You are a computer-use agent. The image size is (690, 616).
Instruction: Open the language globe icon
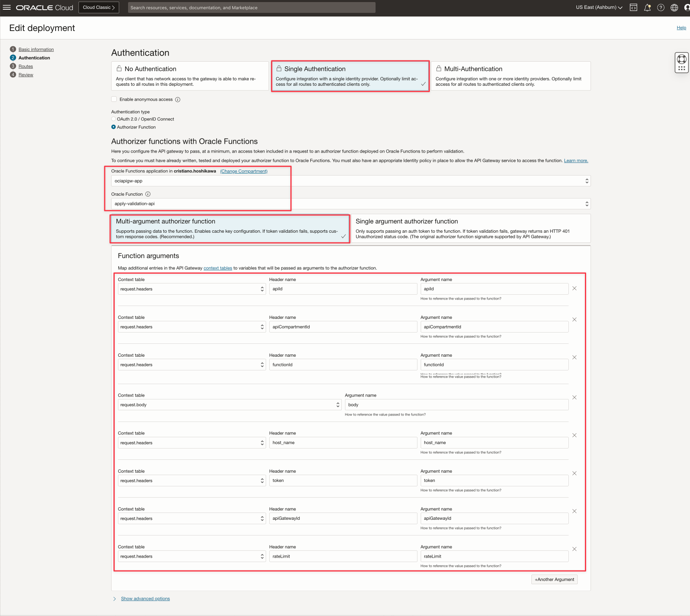pos(674,8)
